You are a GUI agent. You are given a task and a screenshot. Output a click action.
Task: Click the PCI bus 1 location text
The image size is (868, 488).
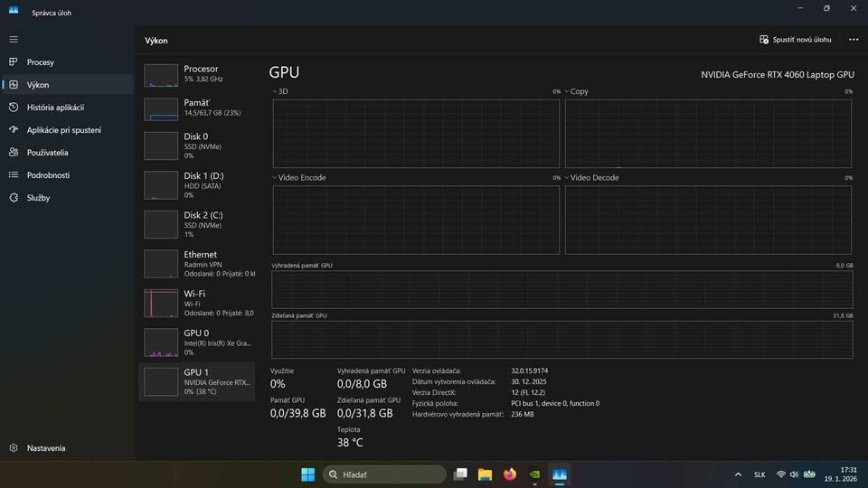555,403
